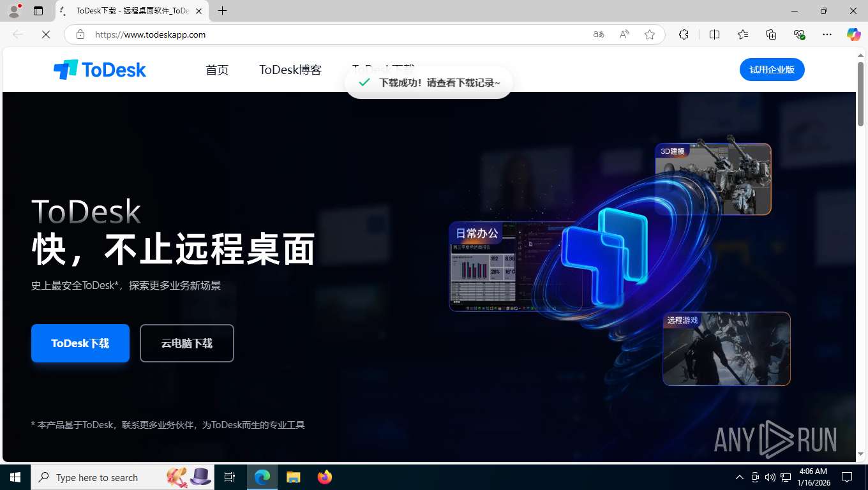The width and height of the screenshot is (868, 490).
Task: Open the Collections icon
Action: click(771, 34)
